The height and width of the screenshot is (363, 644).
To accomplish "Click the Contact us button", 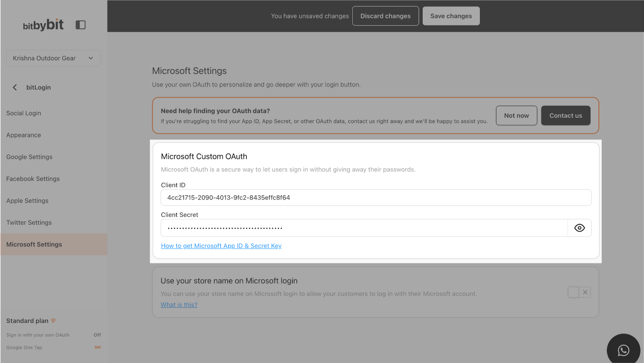I will click(x=566, y=116).
